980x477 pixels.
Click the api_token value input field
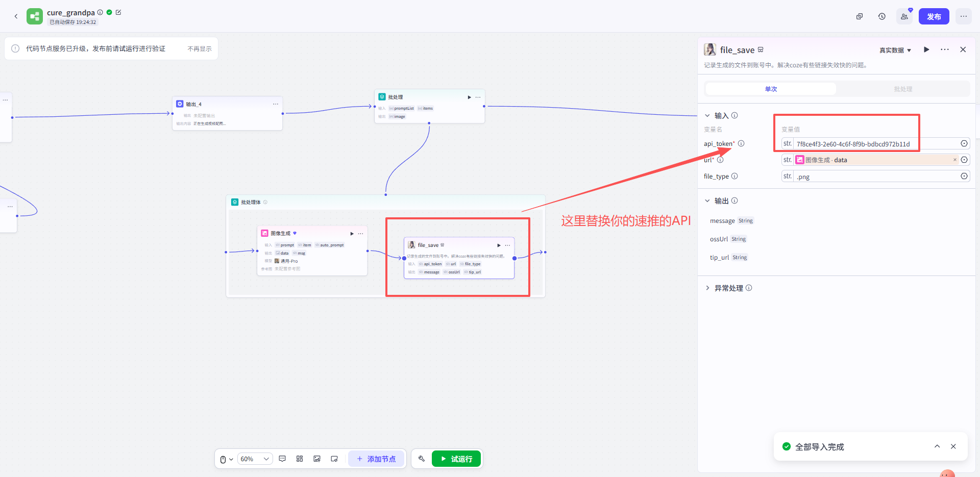[x=868, y=143]
